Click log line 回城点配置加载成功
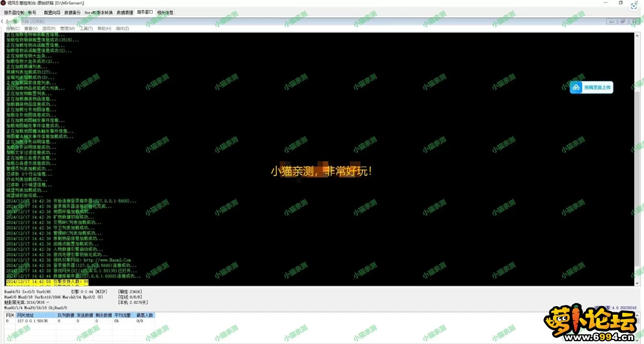Image resolution: width=644 pixels, height=344 pixels. pyautogui.click(x=52, y=244)
